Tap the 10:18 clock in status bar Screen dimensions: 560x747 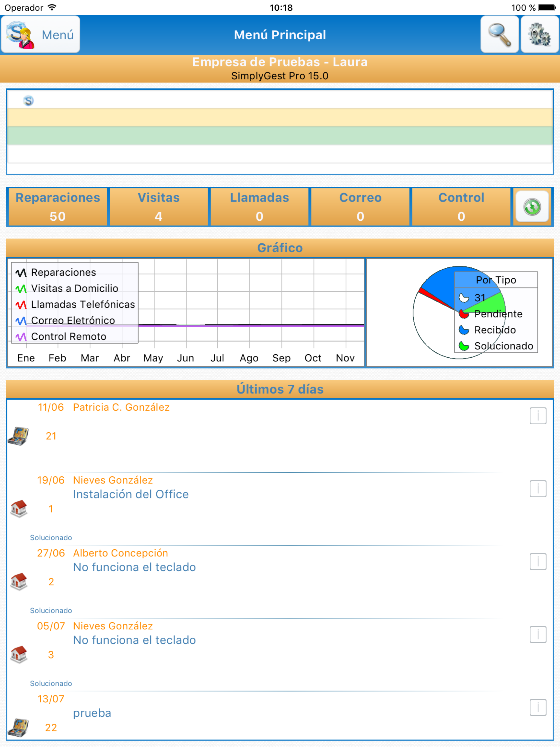click(281, 7)
